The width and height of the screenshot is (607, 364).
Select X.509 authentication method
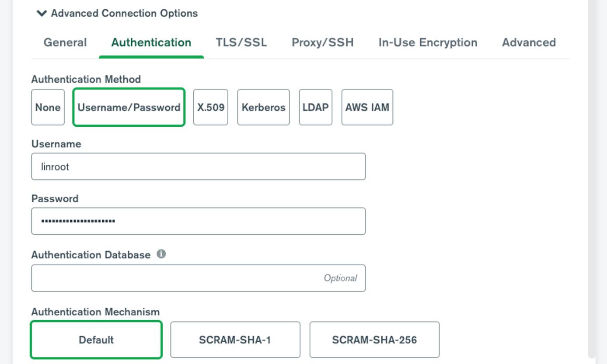[211, 107]
